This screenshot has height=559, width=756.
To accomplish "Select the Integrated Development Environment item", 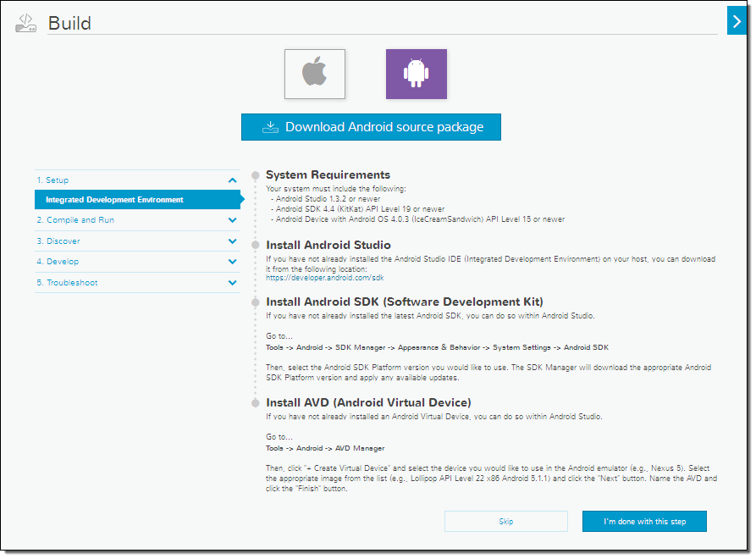I will (114, 200).
